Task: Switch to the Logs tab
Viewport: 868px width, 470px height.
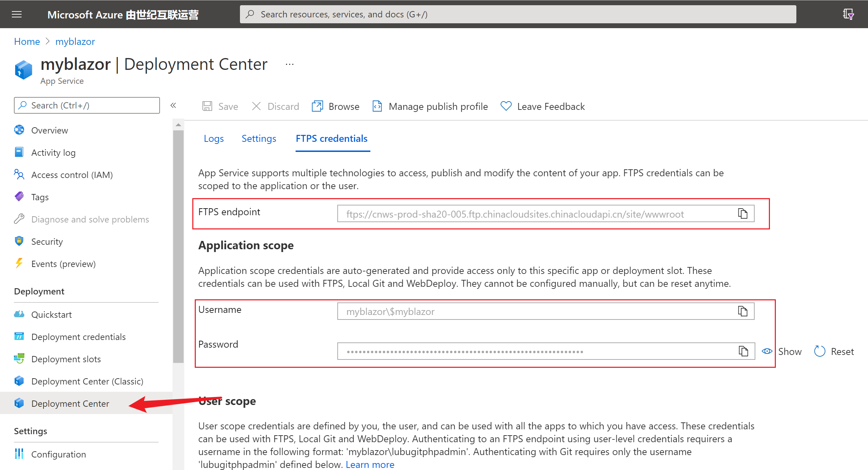Action: (214, 138)
